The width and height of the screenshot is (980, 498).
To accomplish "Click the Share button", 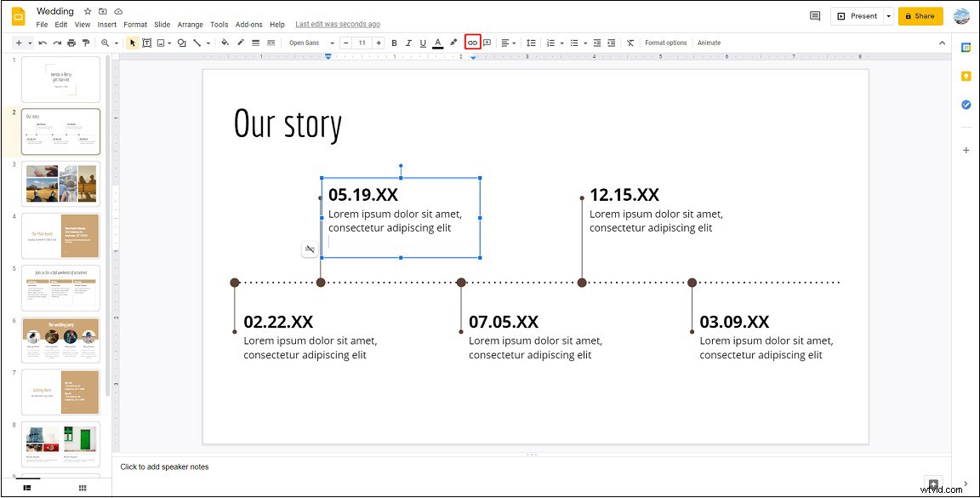I will point(920,15).
